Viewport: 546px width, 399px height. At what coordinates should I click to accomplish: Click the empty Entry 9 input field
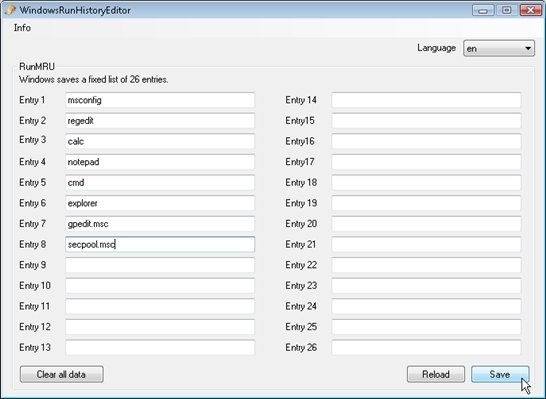coord(160,265)
